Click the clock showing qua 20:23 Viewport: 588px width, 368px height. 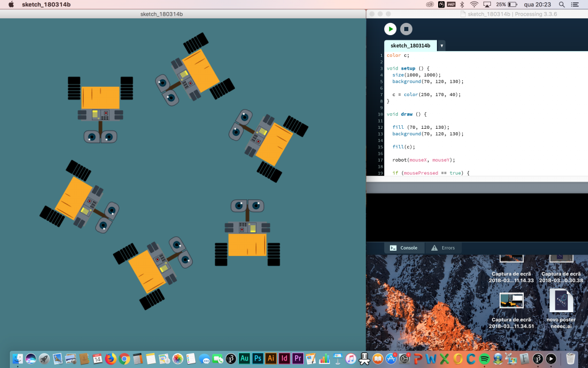[537, 5]
